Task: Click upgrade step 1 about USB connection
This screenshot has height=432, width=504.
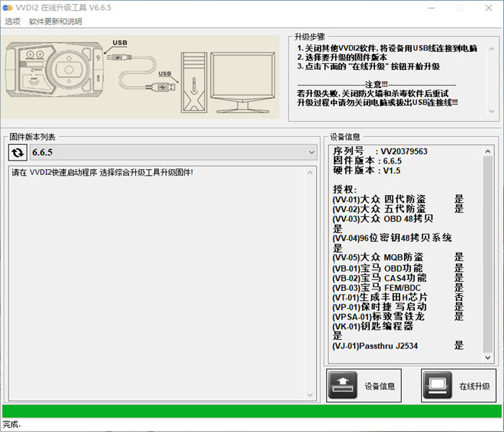Action: coord(387,48)
